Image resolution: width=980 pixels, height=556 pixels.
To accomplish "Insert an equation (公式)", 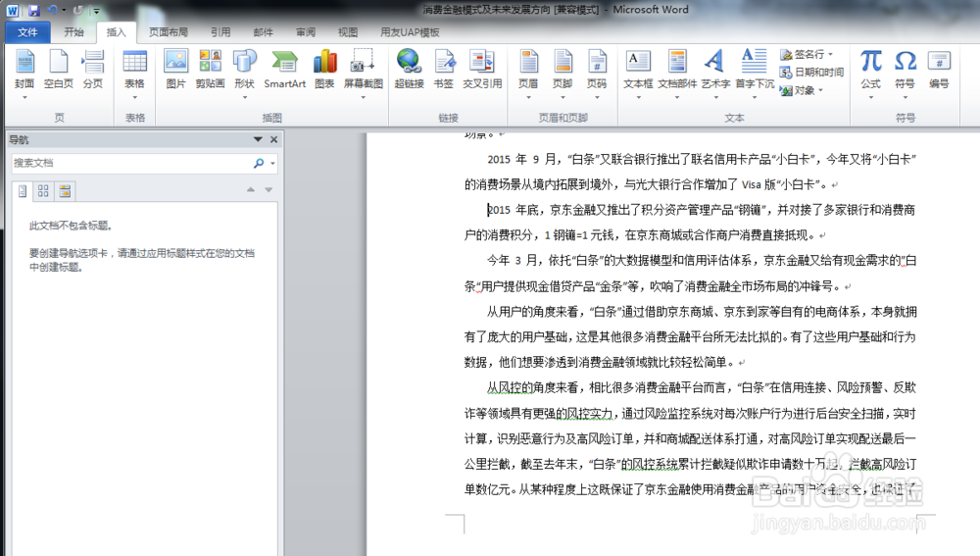I will pos(870,74).
